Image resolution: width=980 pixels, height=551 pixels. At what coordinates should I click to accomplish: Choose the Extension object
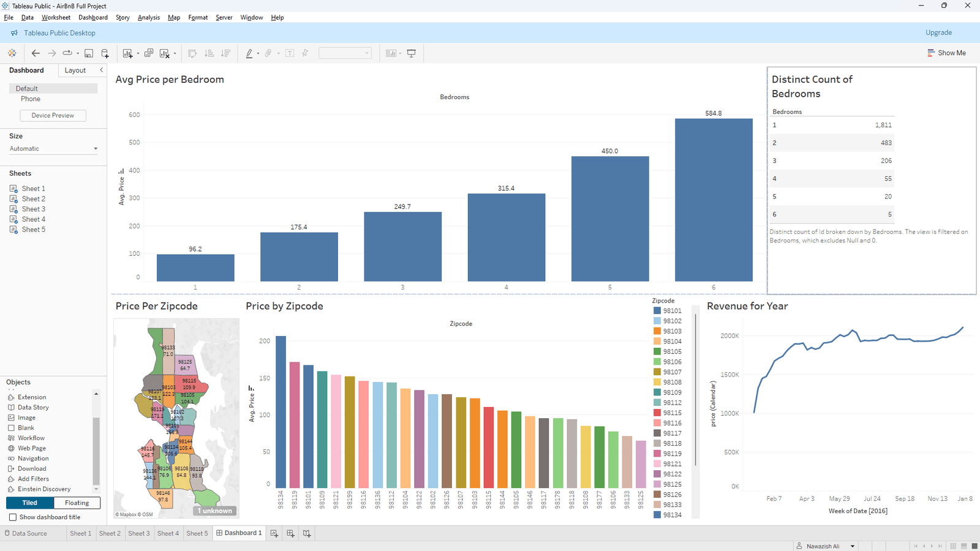click(31, 397)
